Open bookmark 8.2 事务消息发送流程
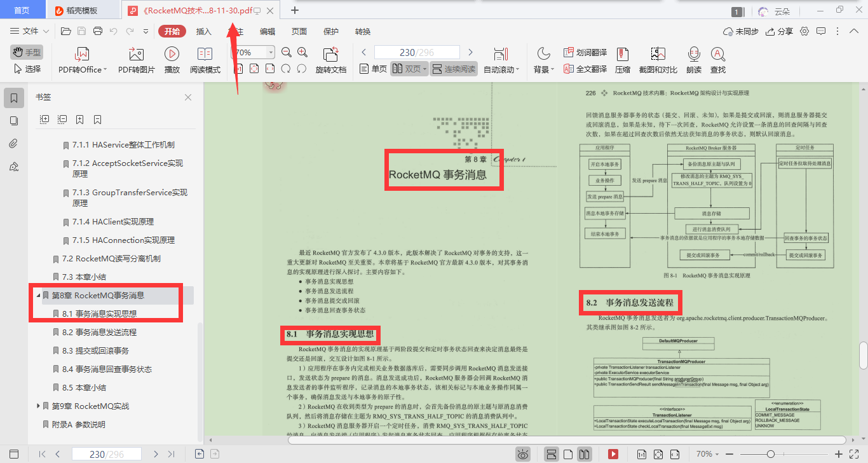 coord(99,332)
